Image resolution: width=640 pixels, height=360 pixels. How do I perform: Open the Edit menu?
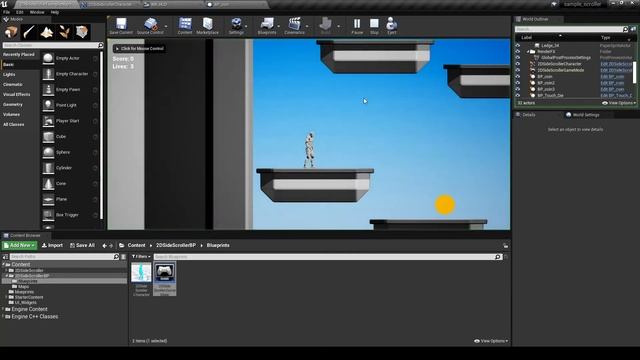(20, 12)
